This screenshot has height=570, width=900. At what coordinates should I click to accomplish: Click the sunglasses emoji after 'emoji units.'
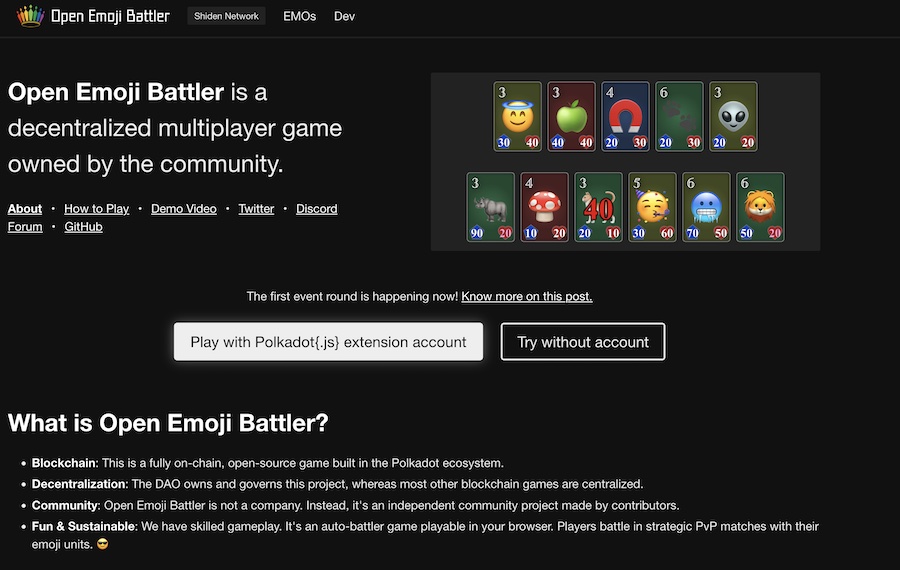pos(103,544)
